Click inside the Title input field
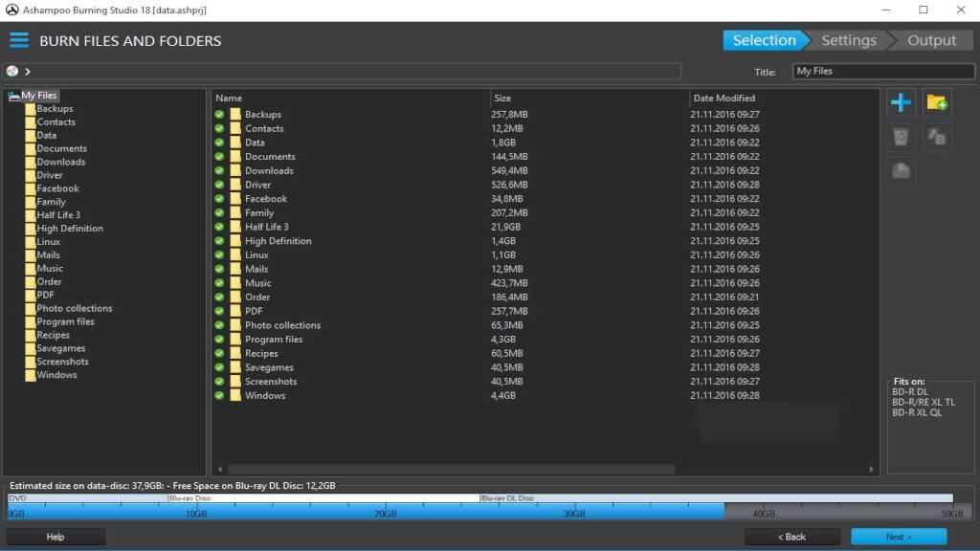This screenshot has width=980, height=551. [x=880, y=70]
